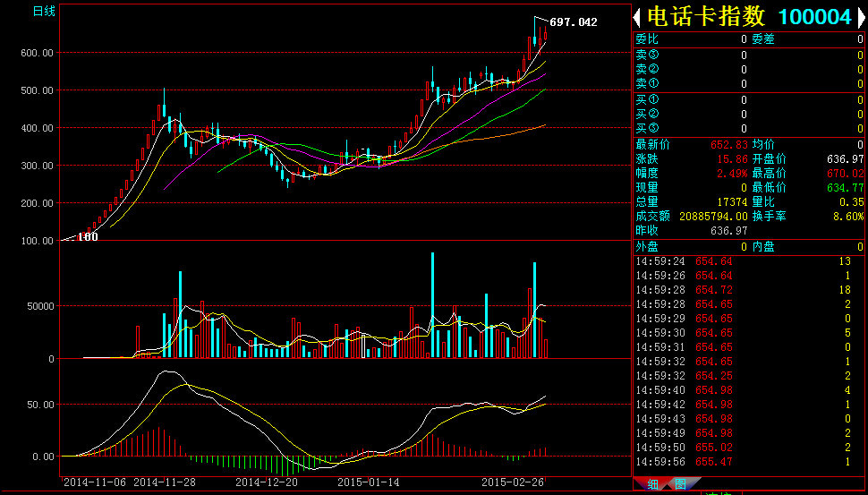Screen dimensions: 868x495
Task: Click the 697.042 high price marker
Action: coord(573,22)
